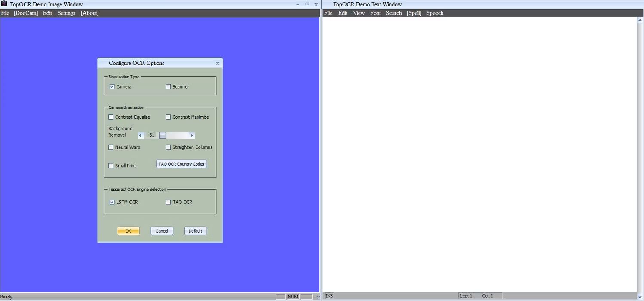Enable Contrast Equalize option
The image size is (644, 301).
pyautogui.click(x=111, y=117)
